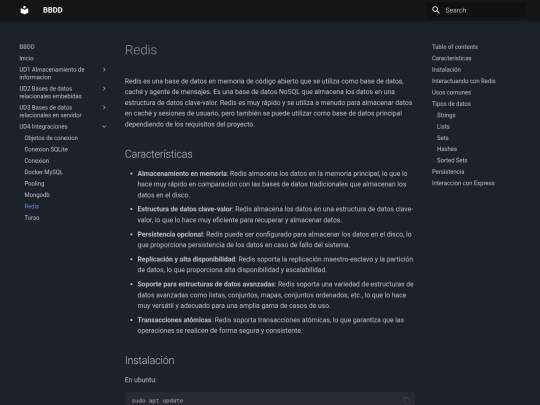Focus the Search input field

(x=476, y=10)
